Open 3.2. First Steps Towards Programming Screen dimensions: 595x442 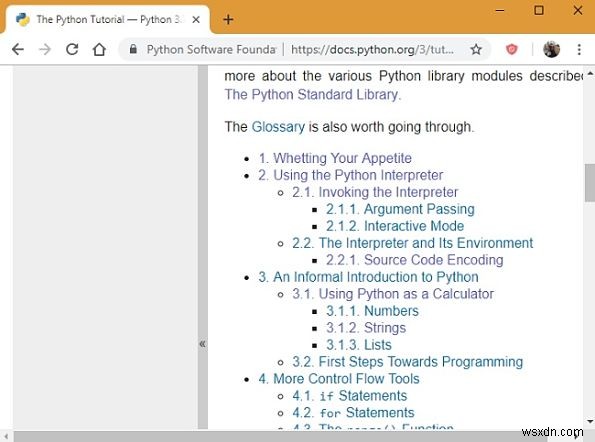click(x=408, y=362)
